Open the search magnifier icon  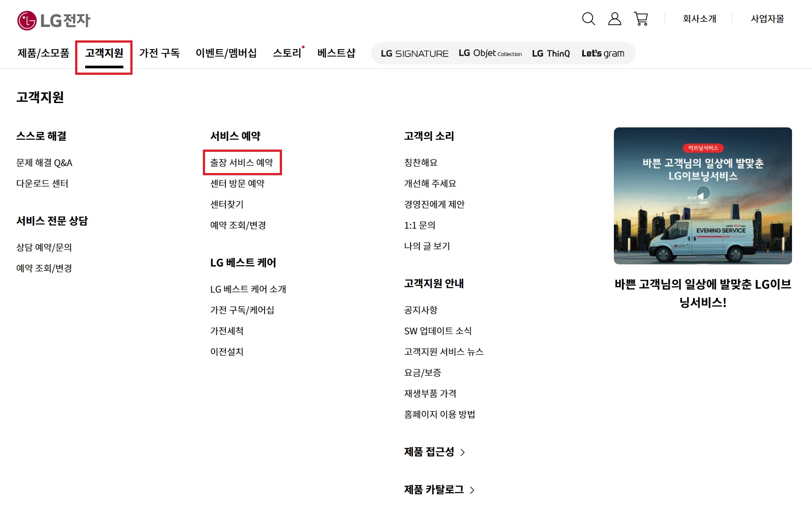[x=588, y=19]
